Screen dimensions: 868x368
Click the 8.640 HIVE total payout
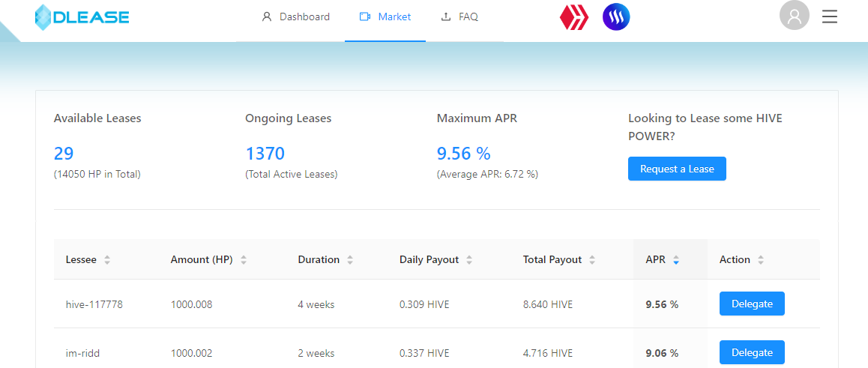click(548, 304)
